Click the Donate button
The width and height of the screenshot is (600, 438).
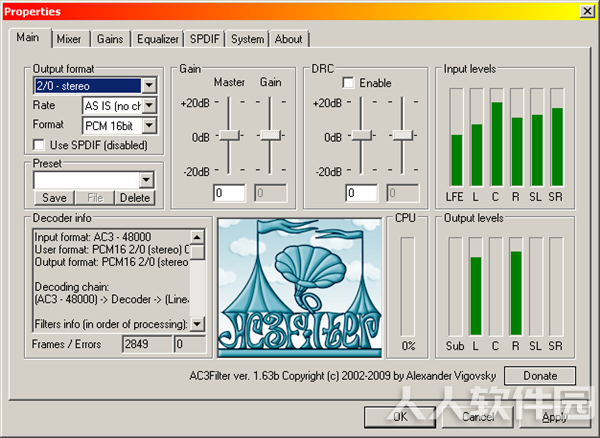pyautogui.click(x=540, y=376)
